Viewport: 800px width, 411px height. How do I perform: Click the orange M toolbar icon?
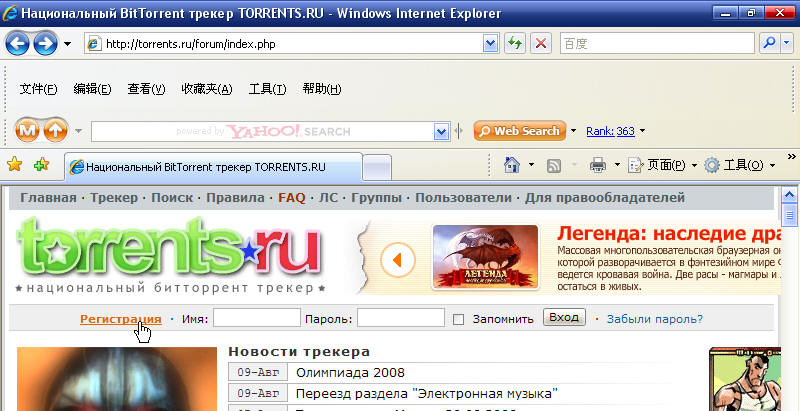click(x=28, y=131)
